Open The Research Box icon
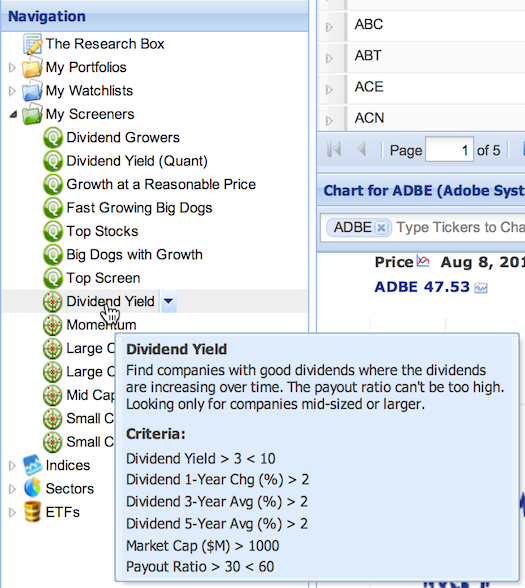 32,44
